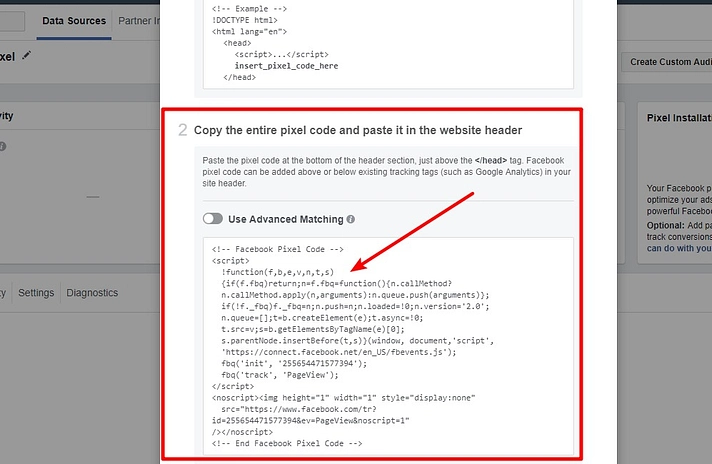Click the Create Custom Audience button
The width and height of the screenshot is (712, 464).
tap(667, 62)
